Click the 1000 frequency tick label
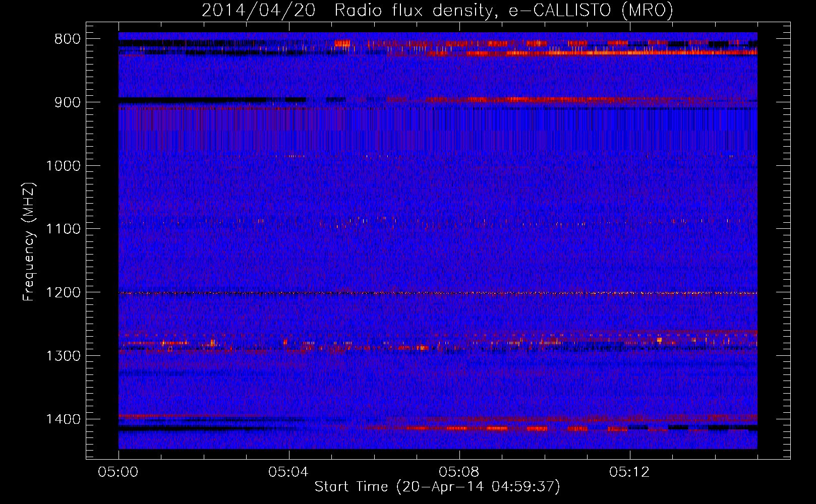The image size is (816, 504). tap(63, 166)
